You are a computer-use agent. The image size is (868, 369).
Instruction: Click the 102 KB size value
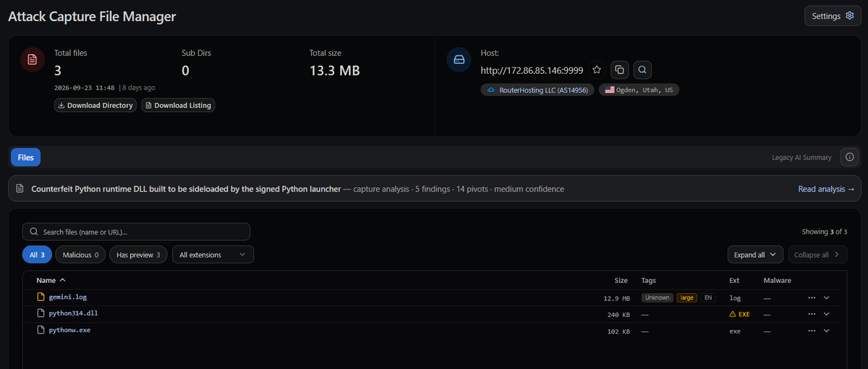pos(618,331)
